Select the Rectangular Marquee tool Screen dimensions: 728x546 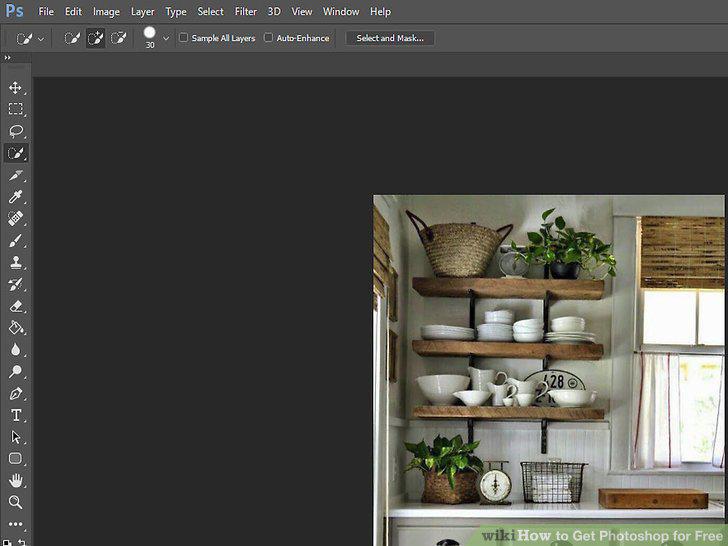tap(15, 109)
